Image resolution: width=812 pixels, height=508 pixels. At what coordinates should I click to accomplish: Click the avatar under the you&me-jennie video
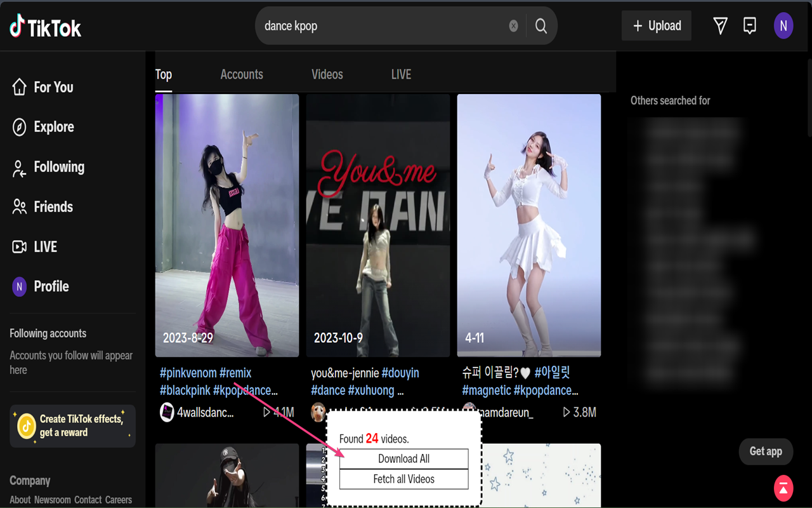318,412
